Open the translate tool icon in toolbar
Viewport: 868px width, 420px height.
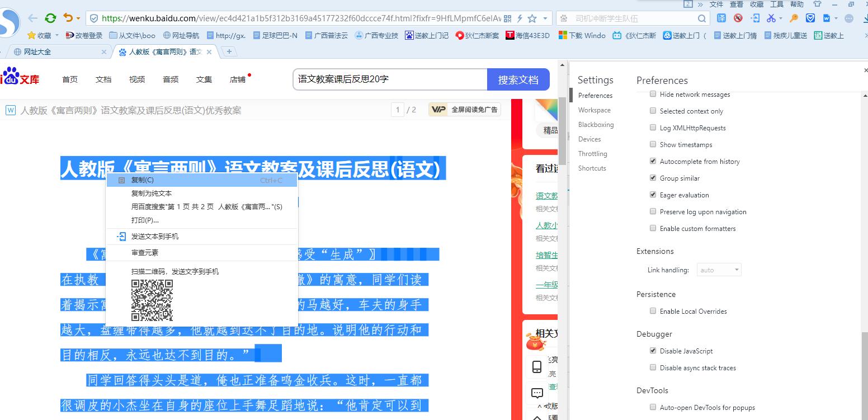click(721, 18)
